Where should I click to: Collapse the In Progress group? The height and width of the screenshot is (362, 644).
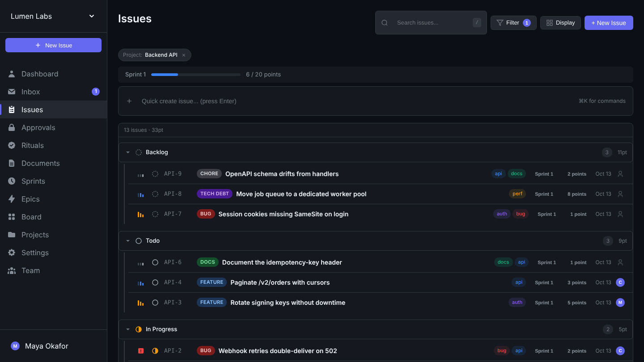tap(128, 329)
